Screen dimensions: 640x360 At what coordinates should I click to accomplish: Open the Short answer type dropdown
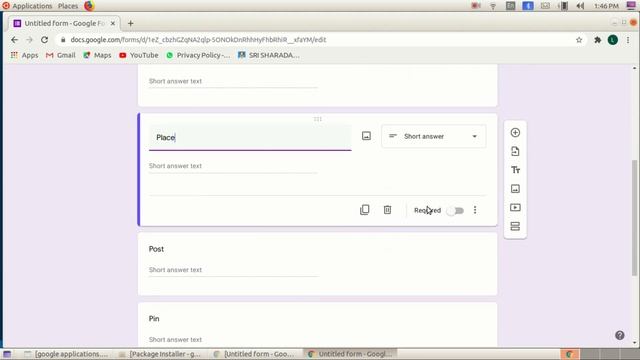click(x=433, y=136)
